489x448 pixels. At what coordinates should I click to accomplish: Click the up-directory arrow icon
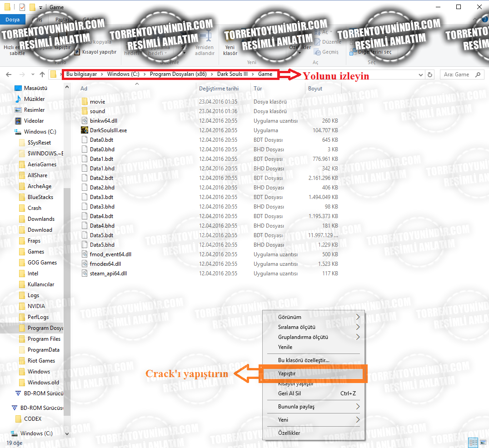coord(42,75)
